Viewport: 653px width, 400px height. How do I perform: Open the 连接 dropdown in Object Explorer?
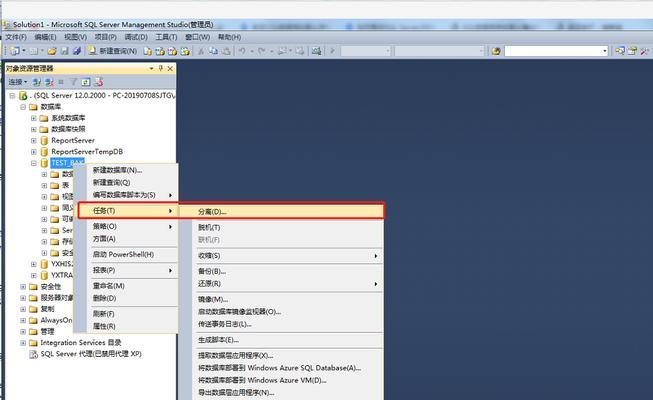coord(17,82)
